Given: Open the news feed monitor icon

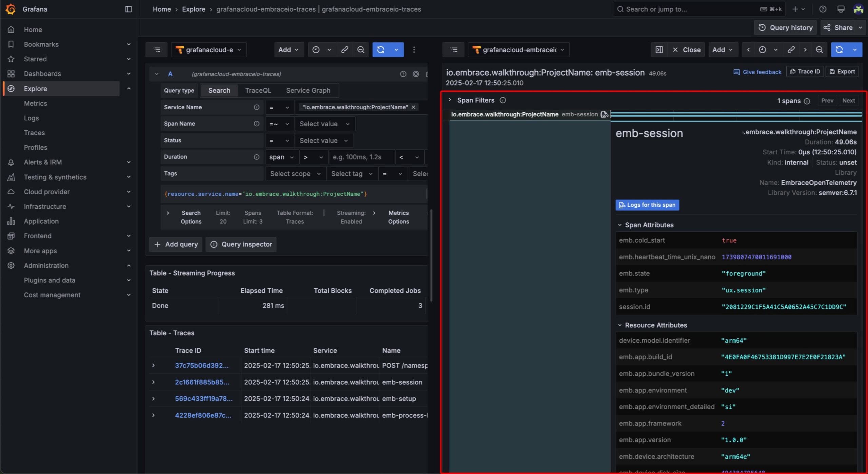Looking at the screenshot, I should (841, 9).
